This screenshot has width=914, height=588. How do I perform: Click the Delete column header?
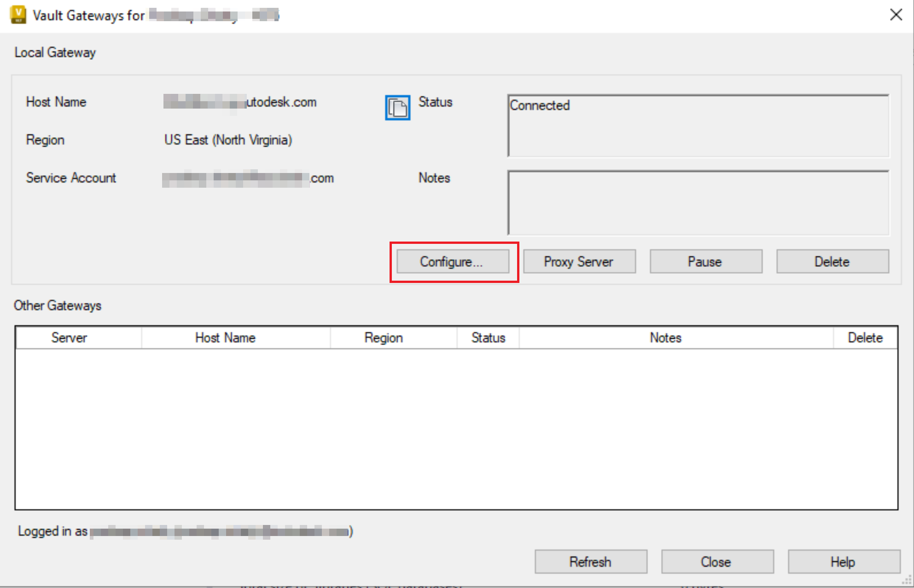[x=865, y=337]
